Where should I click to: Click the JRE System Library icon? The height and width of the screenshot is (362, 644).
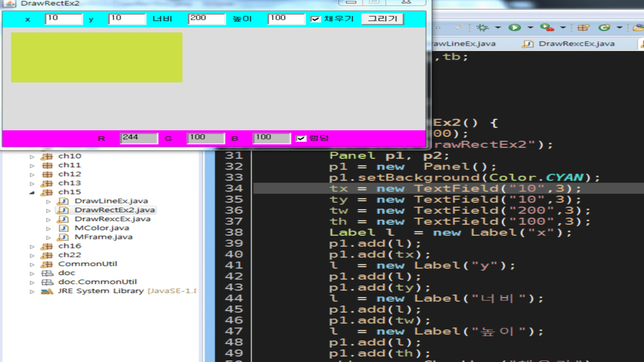click(x=47, y=291)
